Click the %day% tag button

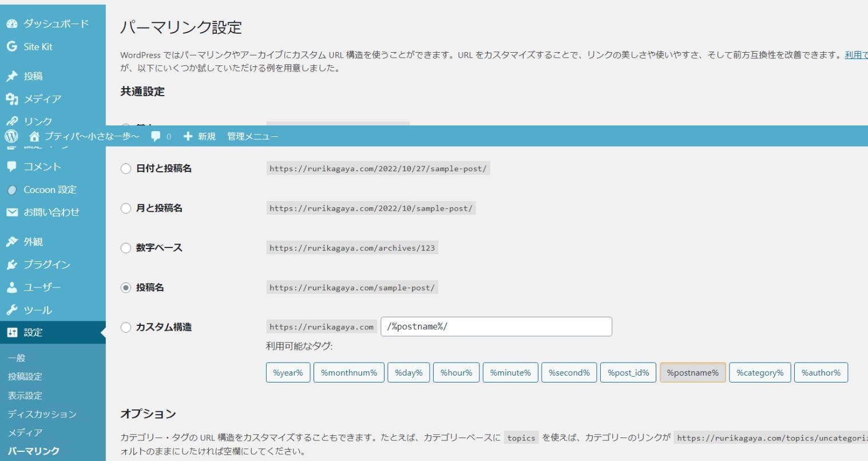click(409, 372)
